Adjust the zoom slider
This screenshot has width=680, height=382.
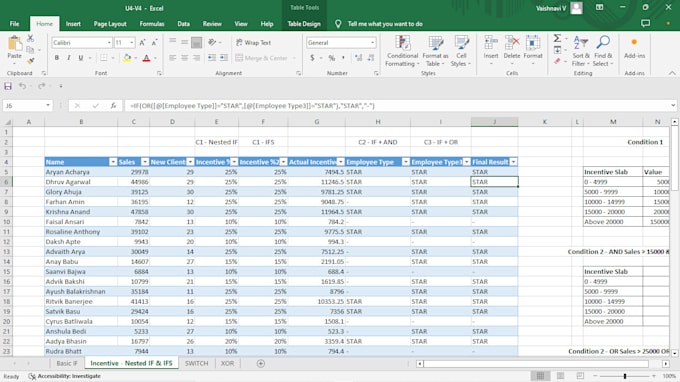coord(625,376)
